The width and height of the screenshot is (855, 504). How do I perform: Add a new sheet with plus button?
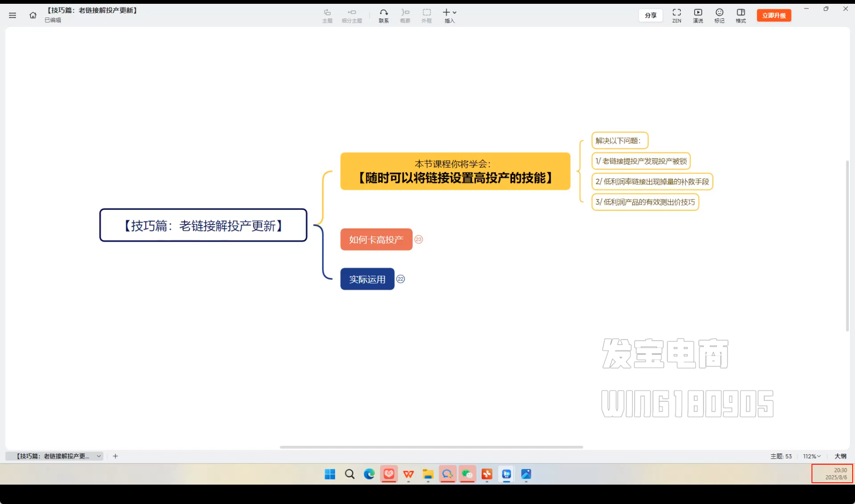pyautogui.click(x=115, y=456)
